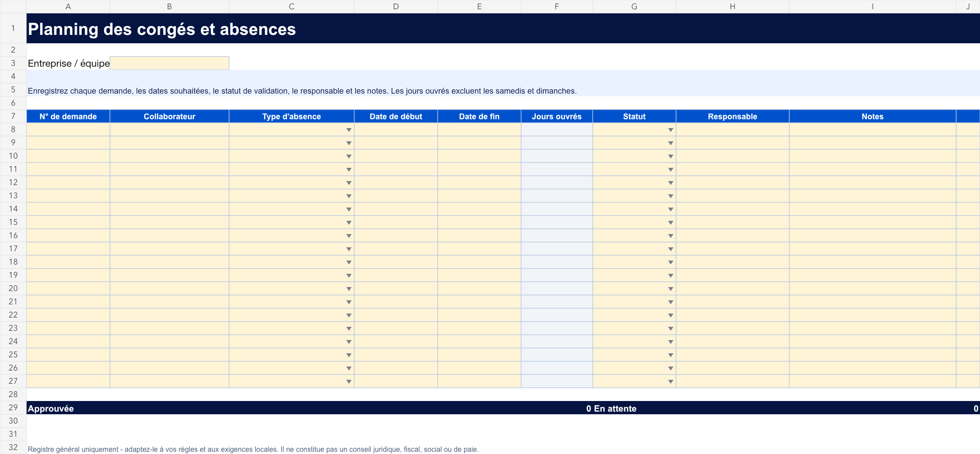
Task: Select row 7 header number
Action: click(x=13, y=116)
